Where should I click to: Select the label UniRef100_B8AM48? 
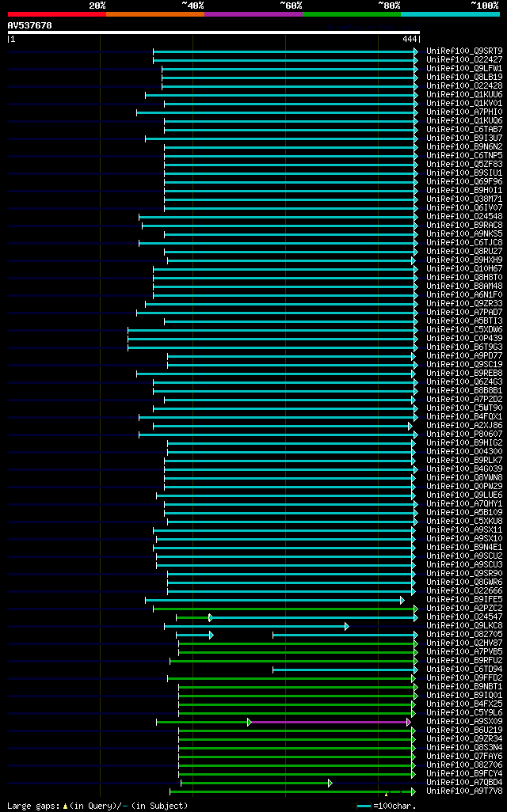point(464,286)
